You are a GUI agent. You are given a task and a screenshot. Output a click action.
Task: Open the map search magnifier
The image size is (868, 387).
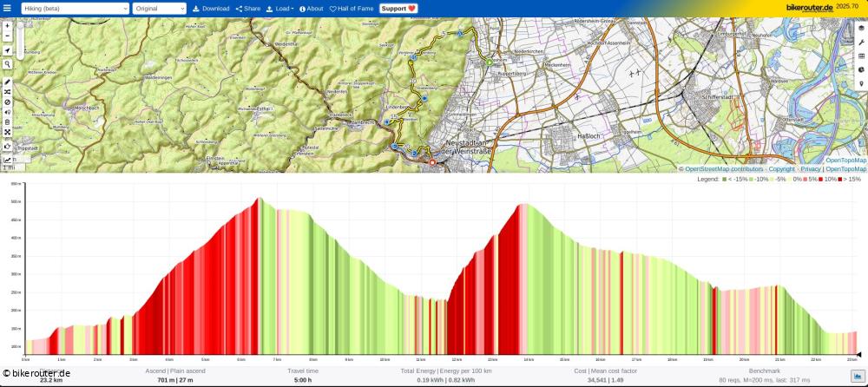7,64
